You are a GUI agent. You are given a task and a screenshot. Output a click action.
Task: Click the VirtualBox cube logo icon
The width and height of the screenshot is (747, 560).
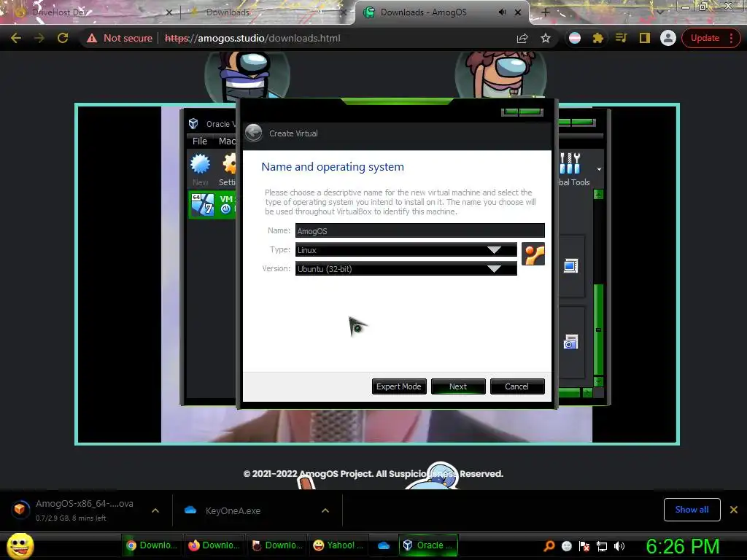tap(193, 124)
